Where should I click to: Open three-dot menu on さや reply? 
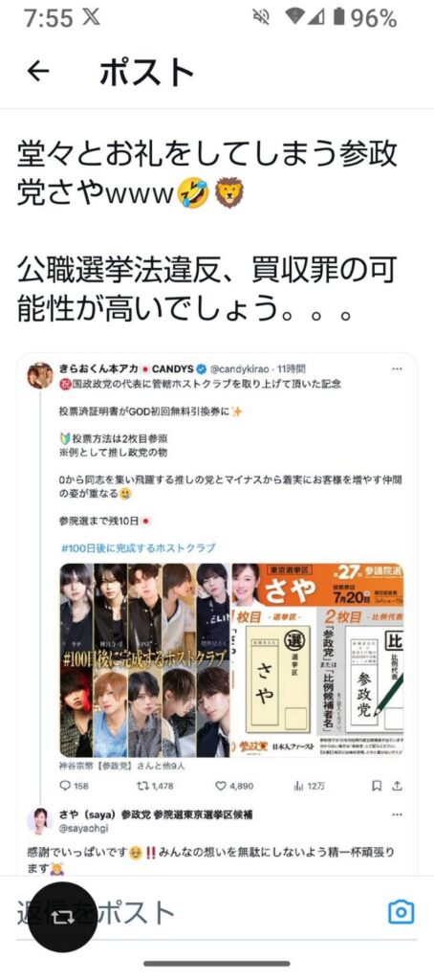click(x=397, y=815)
